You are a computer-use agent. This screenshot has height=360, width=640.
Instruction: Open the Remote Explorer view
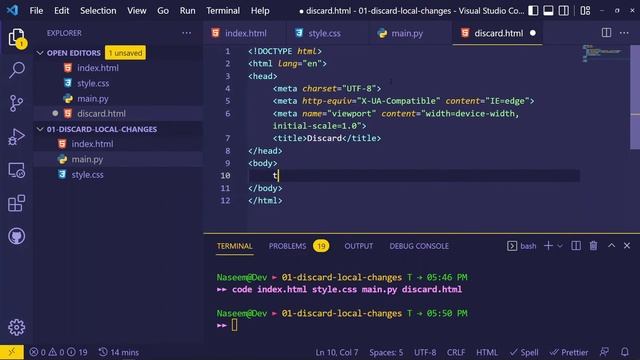point(17,170)
